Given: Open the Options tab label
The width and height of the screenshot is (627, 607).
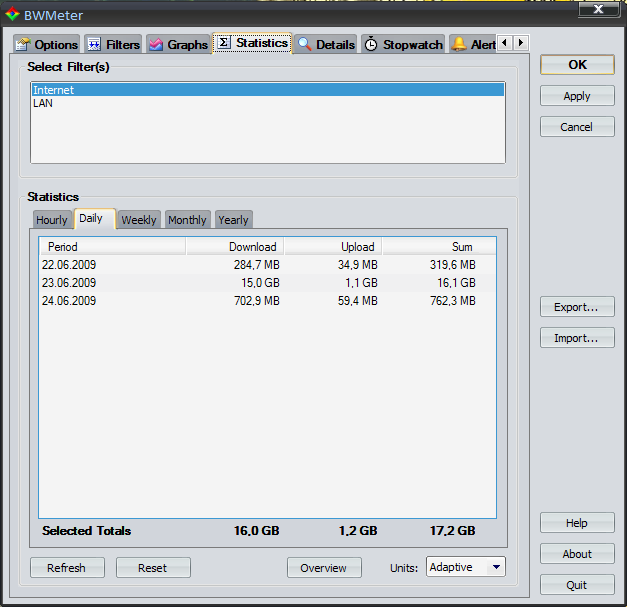Looking at the screenshot, I should click(56, 45).
